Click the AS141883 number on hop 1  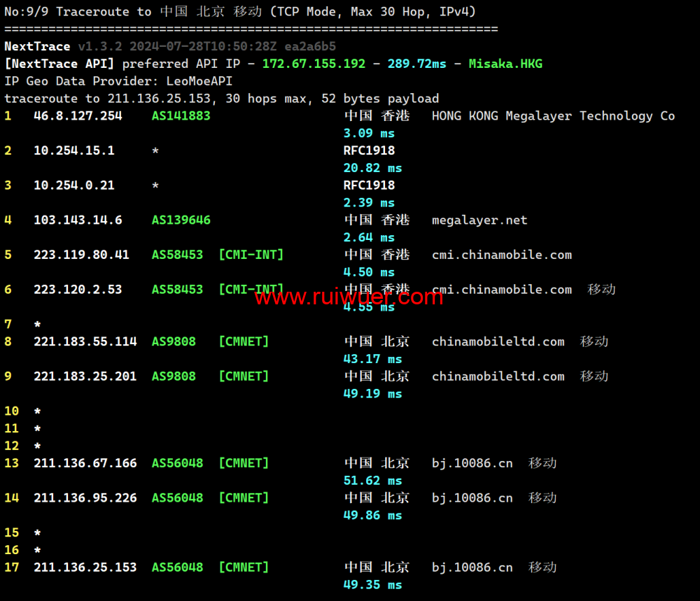(181, 115)
